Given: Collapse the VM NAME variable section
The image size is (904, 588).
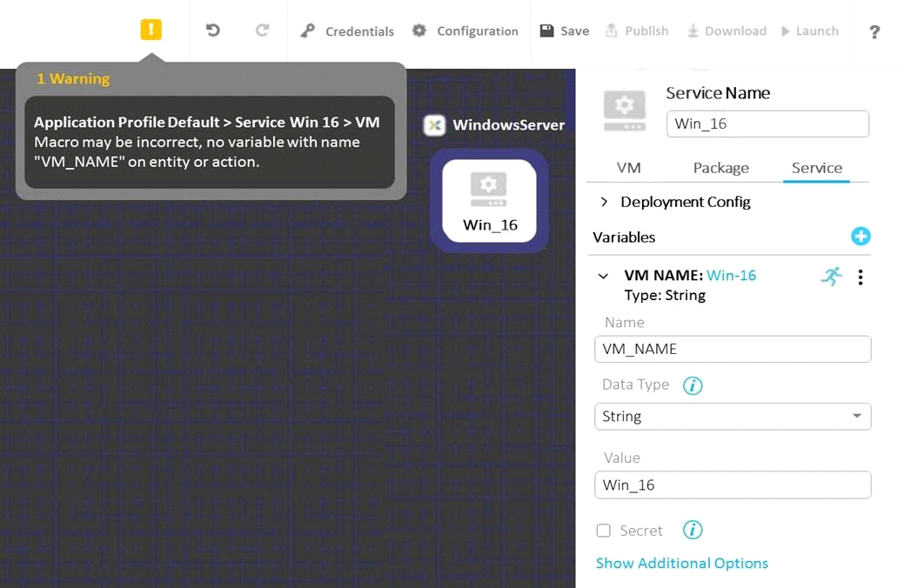Looking at the screenshot, I should [x=603, y=277].
